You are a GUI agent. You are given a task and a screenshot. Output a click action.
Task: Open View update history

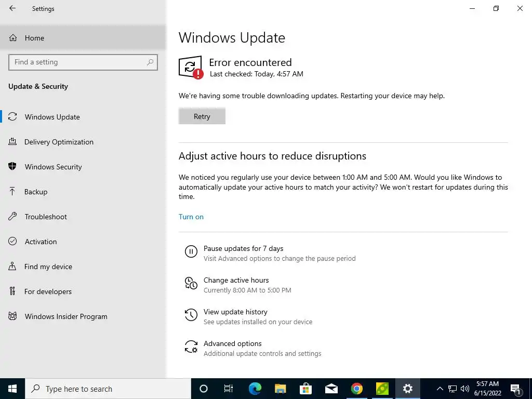pyautogui.click(x=235, y=312)
